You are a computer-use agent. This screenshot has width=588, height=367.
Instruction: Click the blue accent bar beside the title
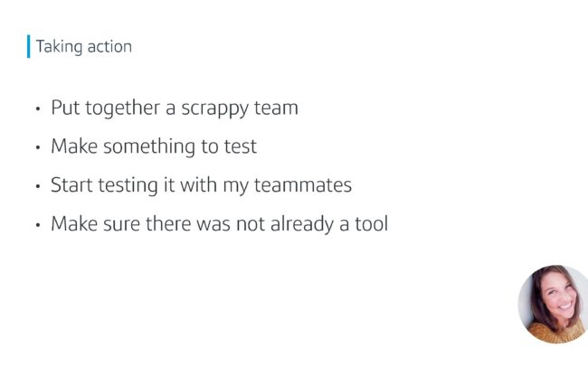pyautogui.click(x=29, y=46)
